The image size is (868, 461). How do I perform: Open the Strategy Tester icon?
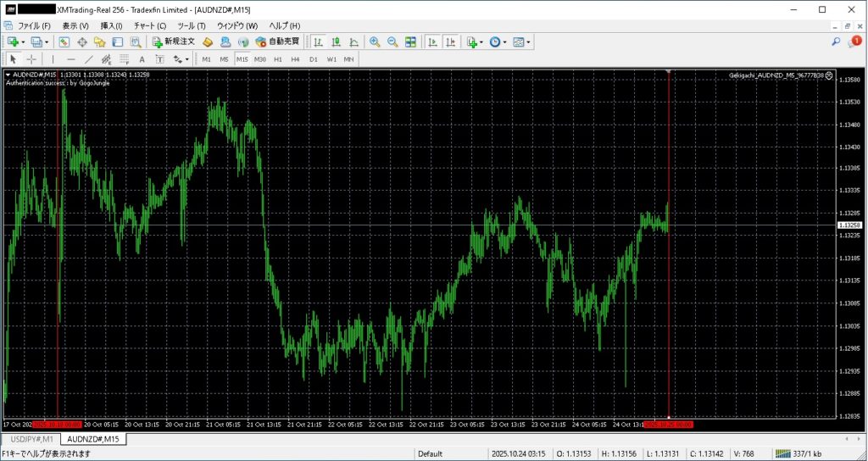click(x=135, y=42)
